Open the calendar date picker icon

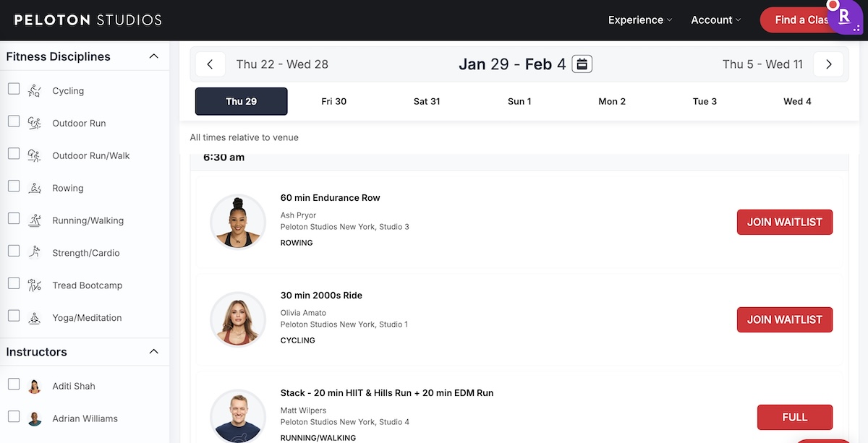coord(582,64)
